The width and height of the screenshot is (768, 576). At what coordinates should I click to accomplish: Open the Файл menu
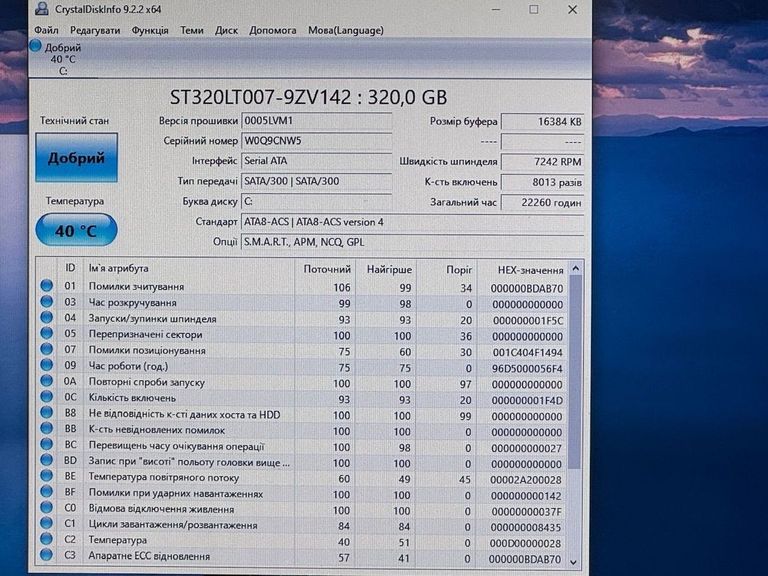click(x=46, y=30)
